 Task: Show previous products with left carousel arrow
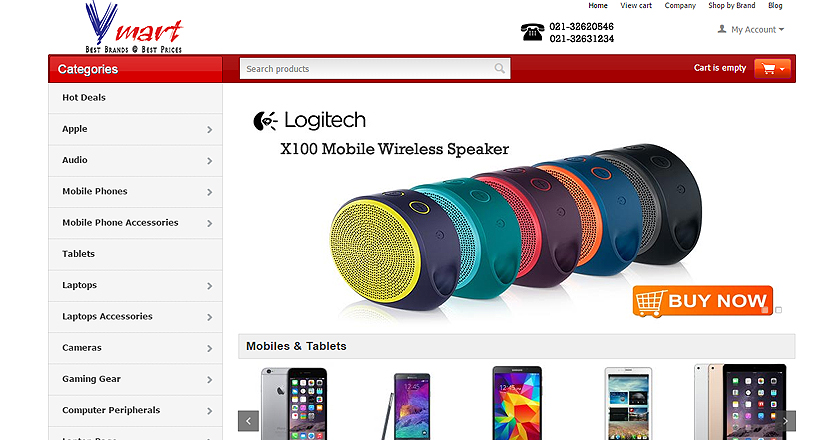pos(248,421)
